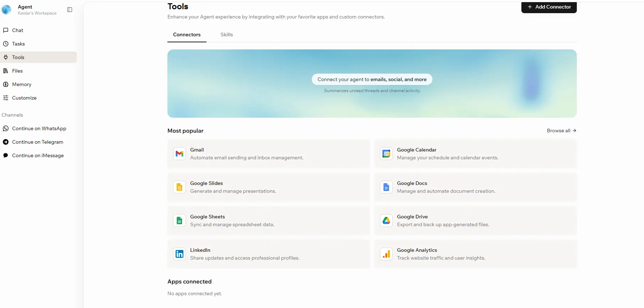Click 'Automate email sending and inbox management.'
644x308 pixels.
click(x=247, y=158)
